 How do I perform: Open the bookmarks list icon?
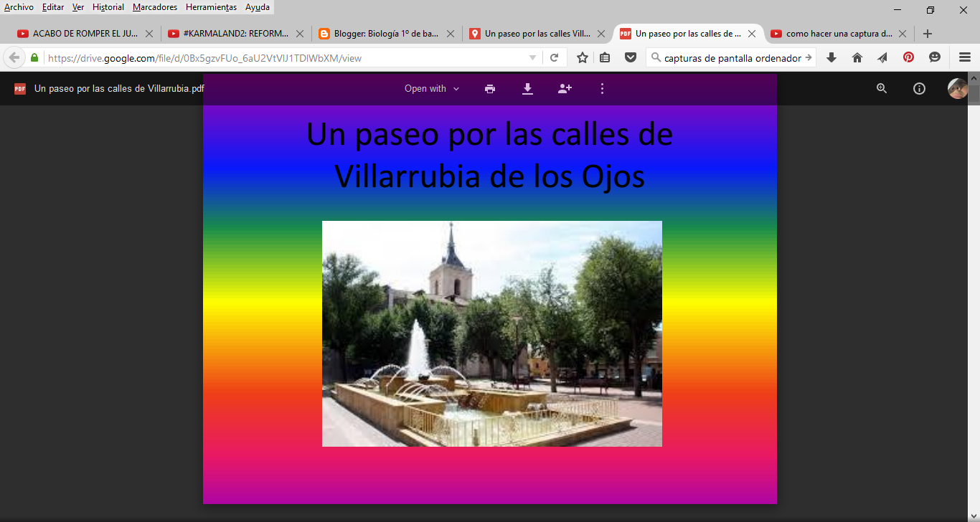606,58
